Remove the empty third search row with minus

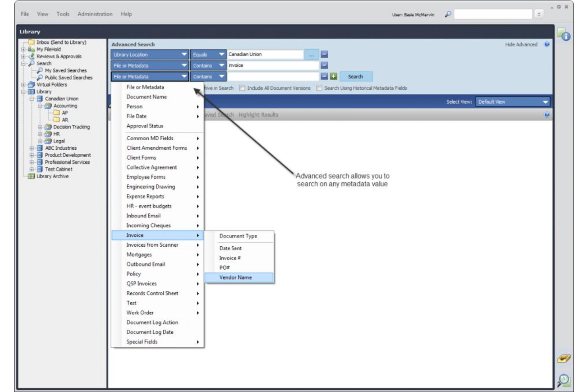(324, 76)
